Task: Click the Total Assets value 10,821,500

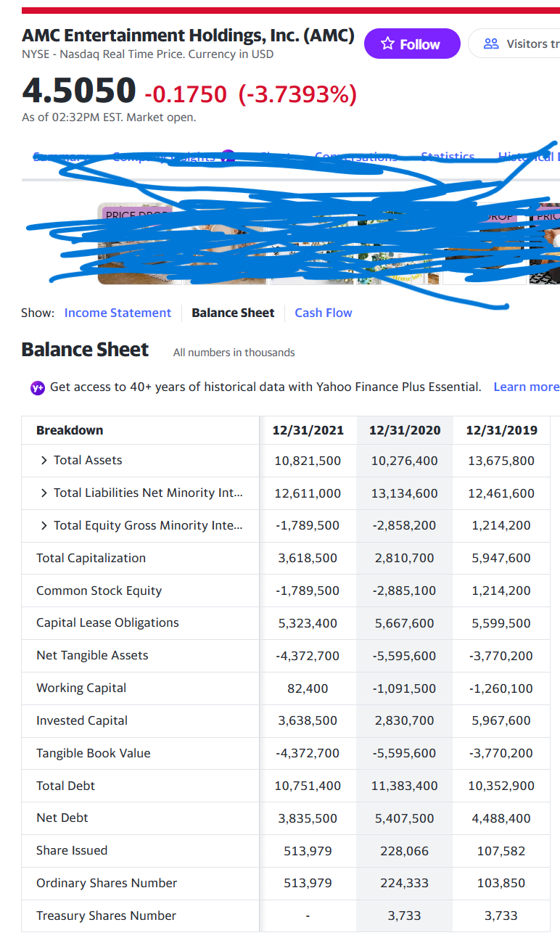Action: click(308, 461)
